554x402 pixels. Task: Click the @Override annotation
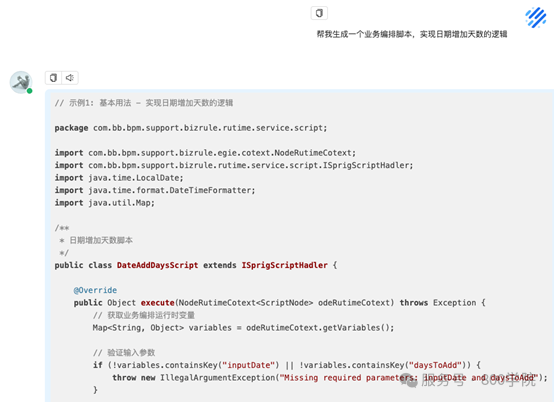[x=95, y=290]
